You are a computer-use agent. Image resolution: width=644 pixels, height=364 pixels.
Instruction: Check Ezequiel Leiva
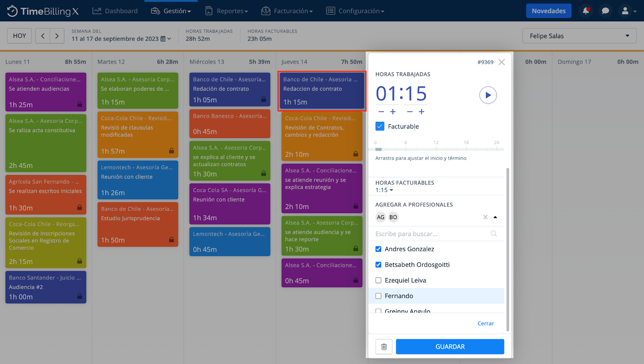[378, 280]
